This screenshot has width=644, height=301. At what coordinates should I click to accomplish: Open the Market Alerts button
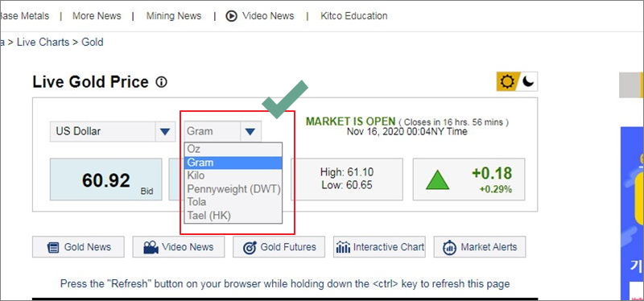tap(480, 247)
